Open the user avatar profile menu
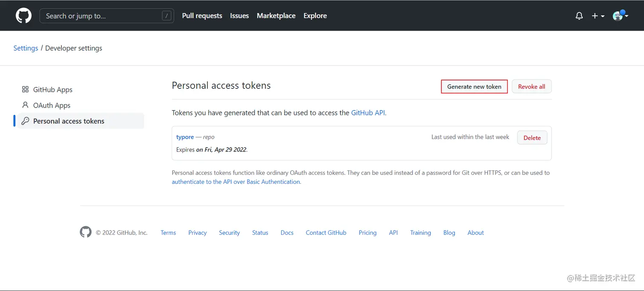The width and height of the screenshot is (644, 291). tap(620, 16)
